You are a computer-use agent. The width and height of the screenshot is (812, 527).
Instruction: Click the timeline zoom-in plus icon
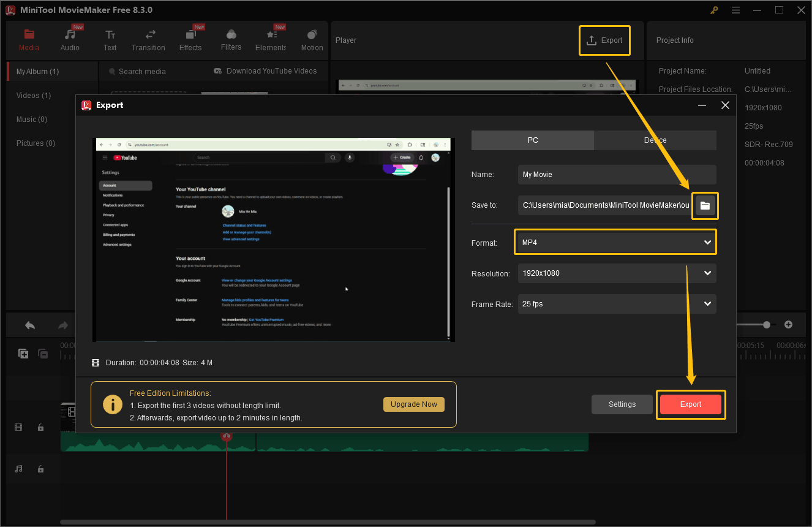point(789,325)
